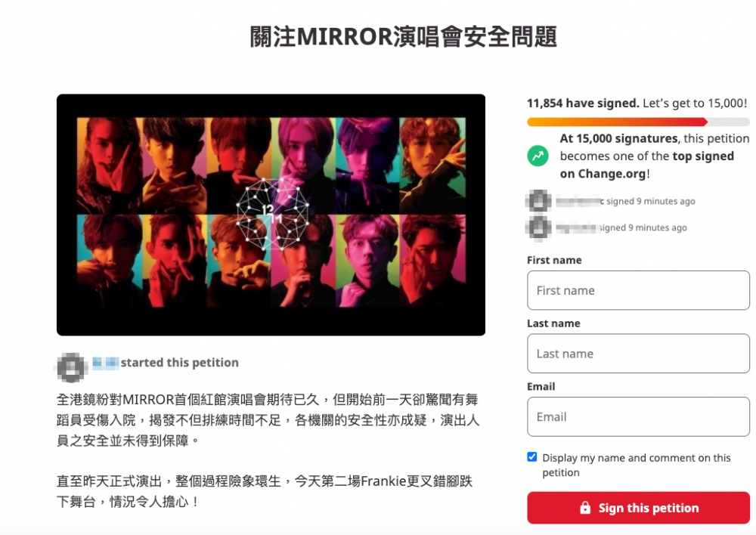Screen dimensions: 756x535
Task: Focus the Email input field
Action: pos(638,417)
